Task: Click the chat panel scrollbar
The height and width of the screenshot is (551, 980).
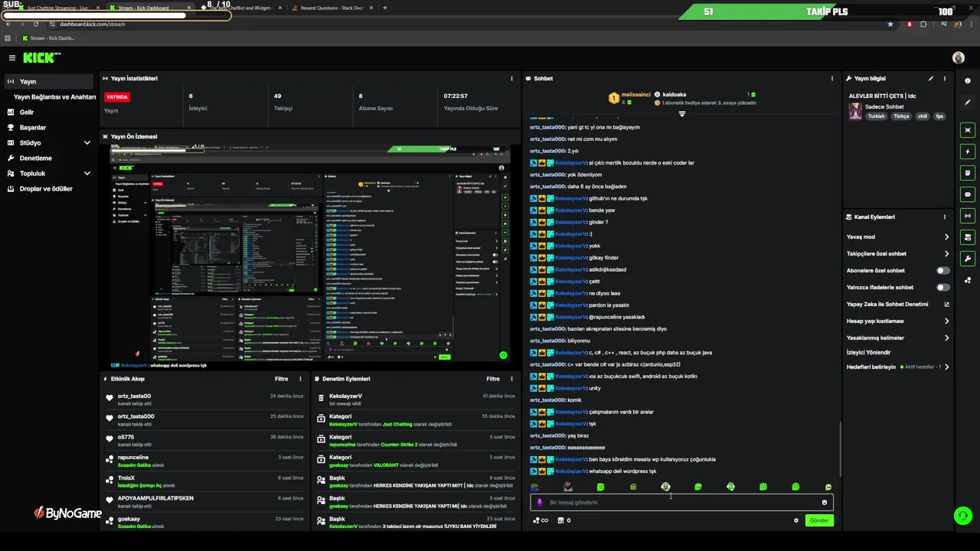Action: coord(840,448)
